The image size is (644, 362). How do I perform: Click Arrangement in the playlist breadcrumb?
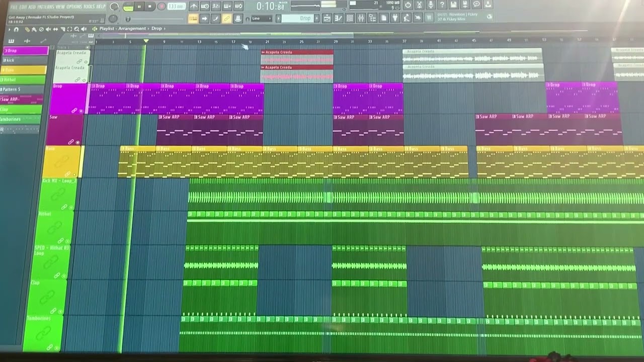click(x=132, y=29)
